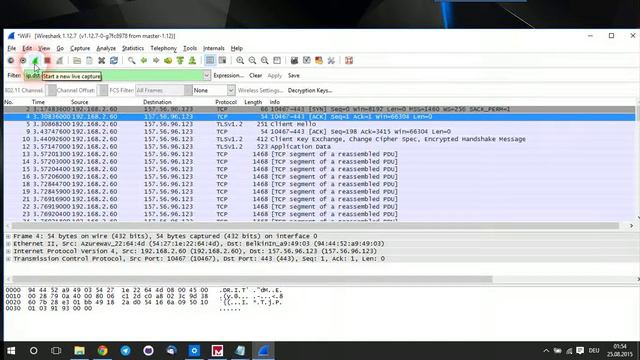Select packet 12 Application Data row

(320, 147)
